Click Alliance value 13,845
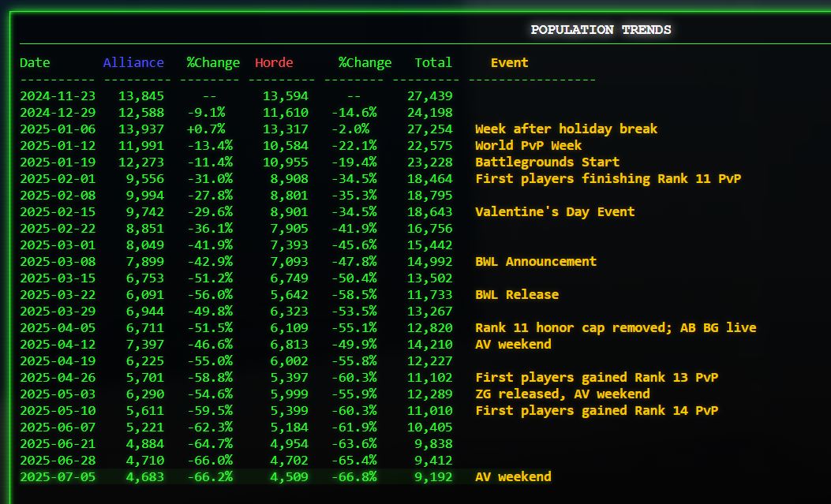This screenshot has height=504, width=831. 141,95
